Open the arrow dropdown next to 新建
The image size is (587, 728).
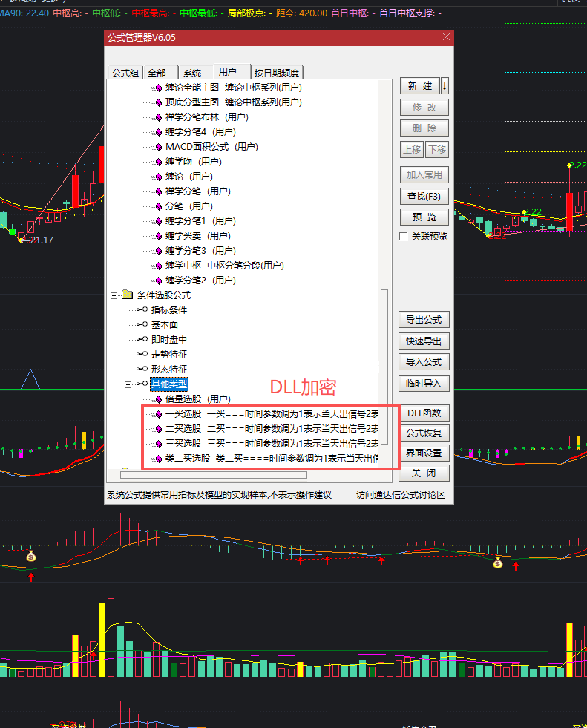click(445, 86)
